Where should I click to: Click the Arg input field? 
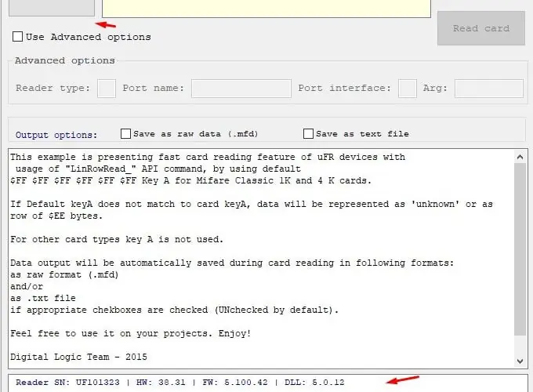click(489, 89)
